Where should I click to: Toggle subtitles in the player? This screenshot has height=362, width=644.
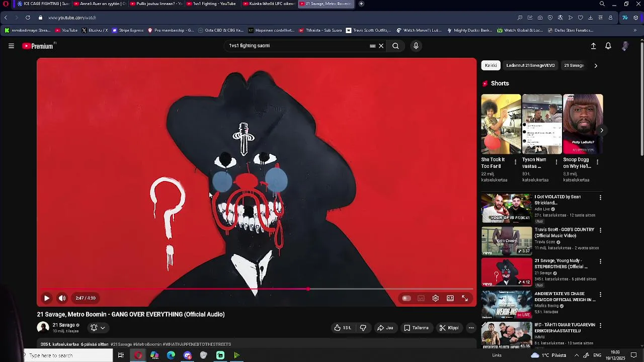pos(421,298)
